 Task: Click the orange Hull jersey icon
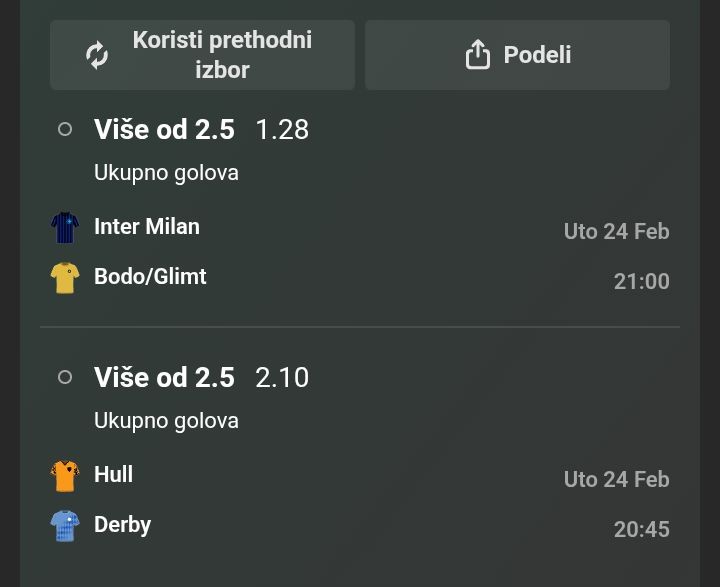[x=65, y=476]
